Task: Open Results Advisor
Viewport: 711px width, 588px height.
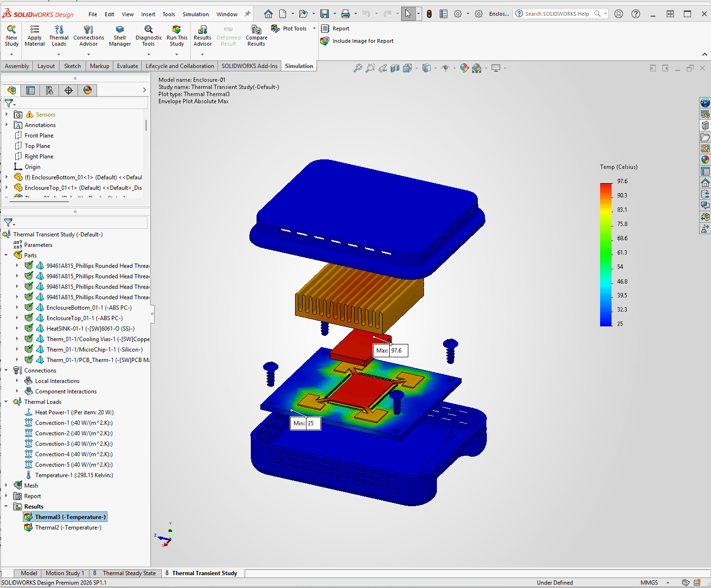Action: [202, 36]
